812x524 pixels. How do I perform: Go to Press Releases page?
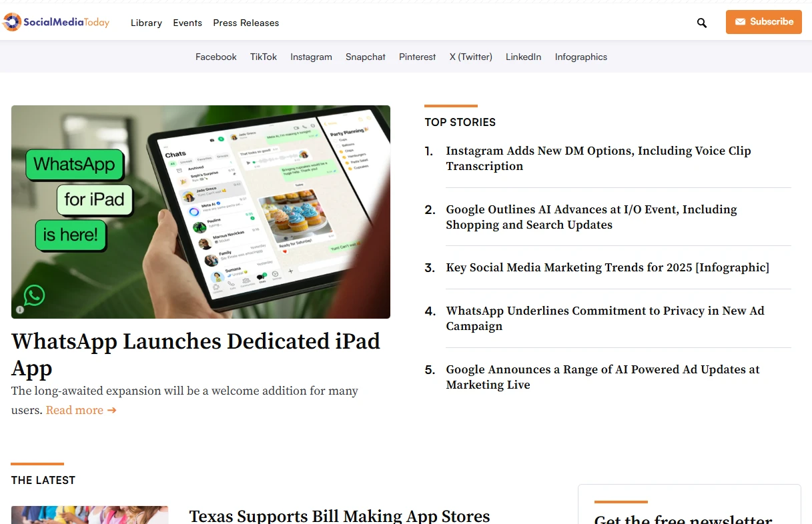pos(246,23)
